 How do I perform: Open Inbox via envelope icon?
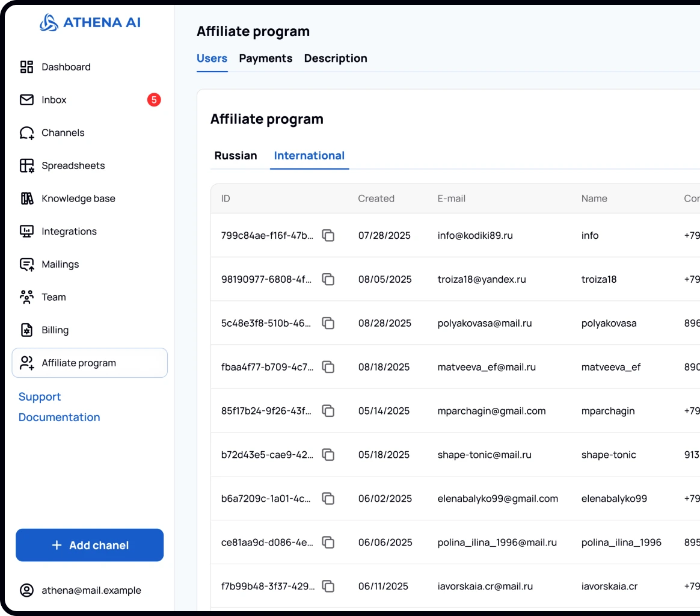(x=26, y=100)
